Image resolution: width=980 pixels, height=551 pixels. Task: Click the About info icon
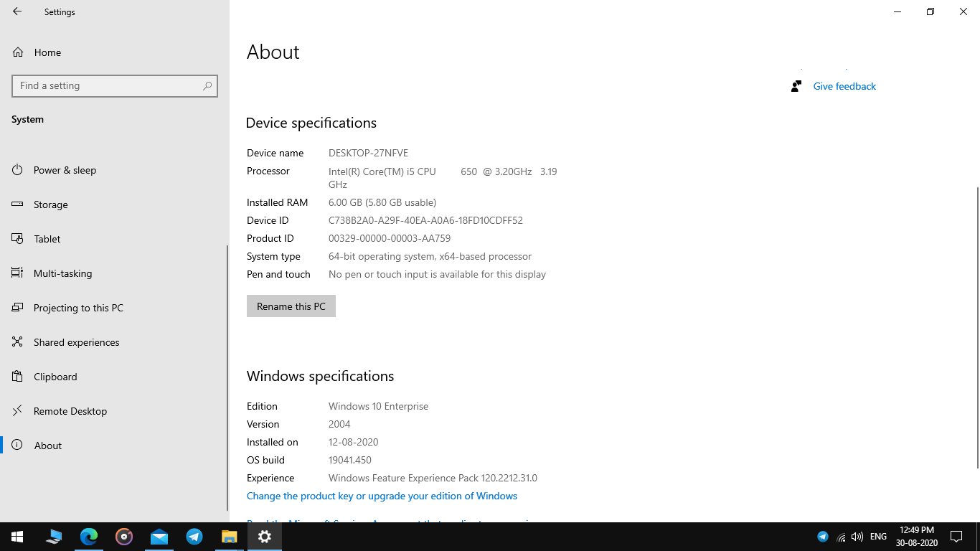17,446
